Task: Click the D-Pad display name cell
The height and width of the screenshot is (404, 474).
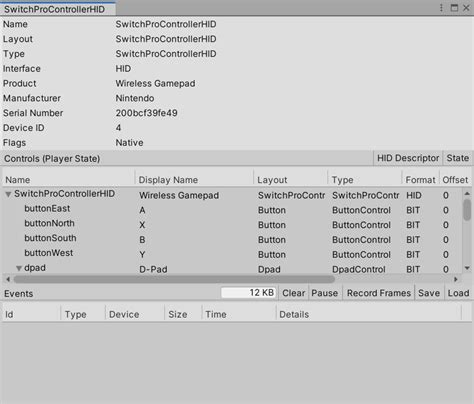Action: coord(153,269)
